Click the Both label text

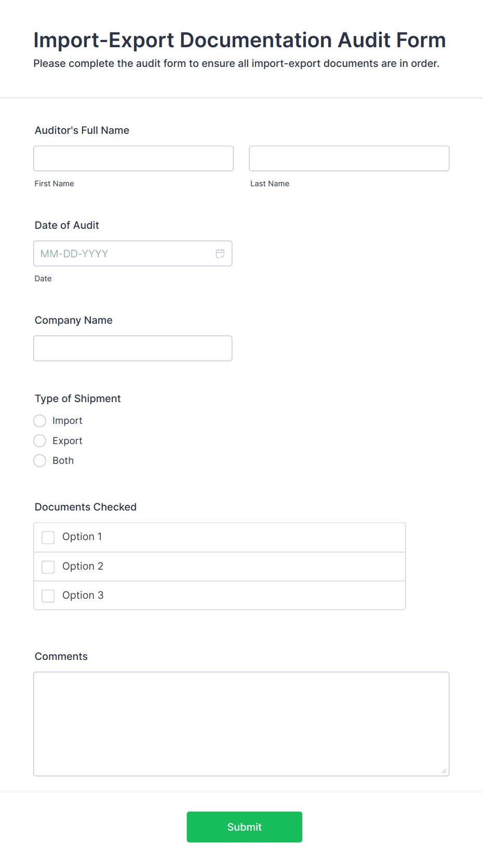(63, 461)
